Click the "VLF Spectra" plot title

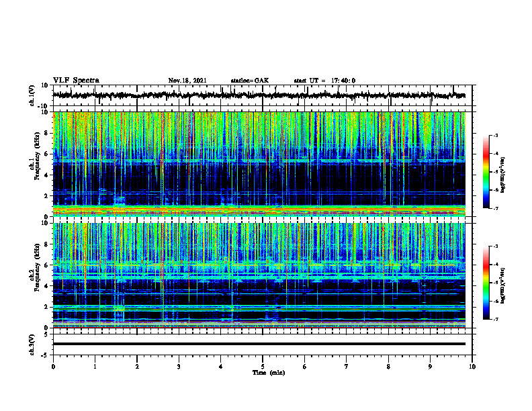point(76,81)
